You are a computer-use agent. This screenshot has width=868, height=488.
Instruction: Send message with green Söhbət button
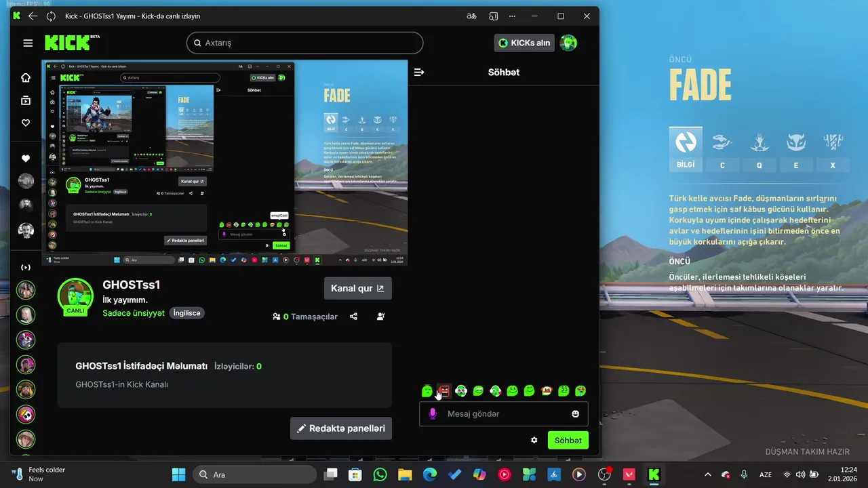[x=568, y=440]
